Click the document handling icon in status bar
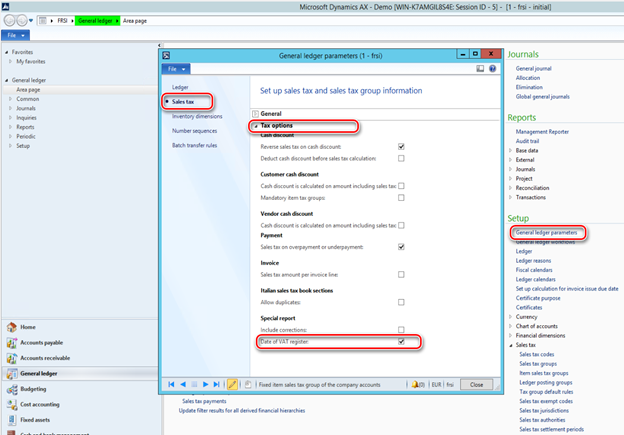Screen dimensions: 624x435 coord(248,384)
